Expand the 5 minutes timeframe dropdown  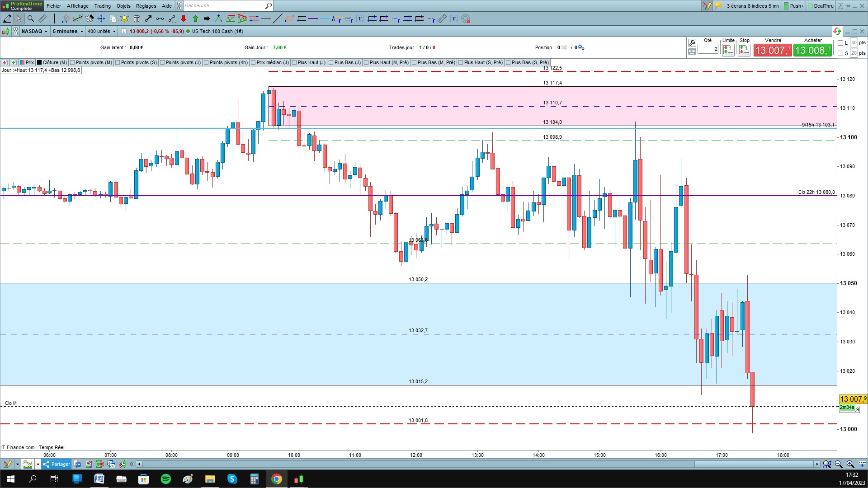click(x=68, y=31)
